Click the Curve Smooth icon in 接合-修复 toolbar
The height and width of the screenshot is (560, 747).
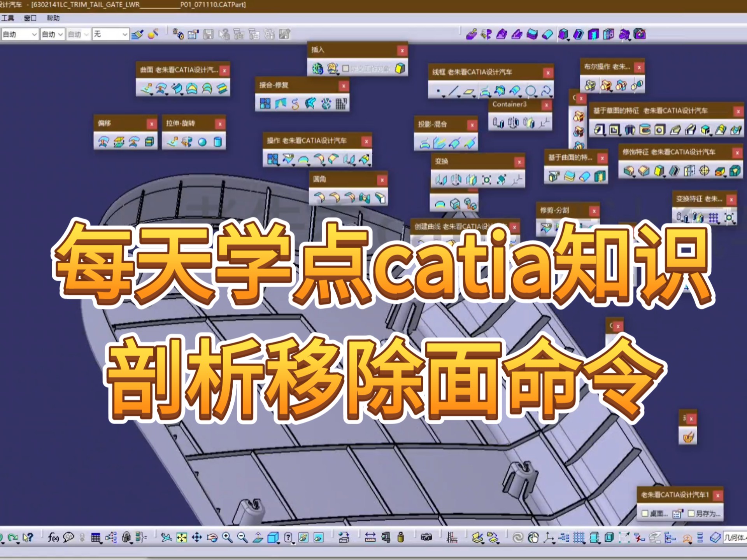click(x=295, y=103)
